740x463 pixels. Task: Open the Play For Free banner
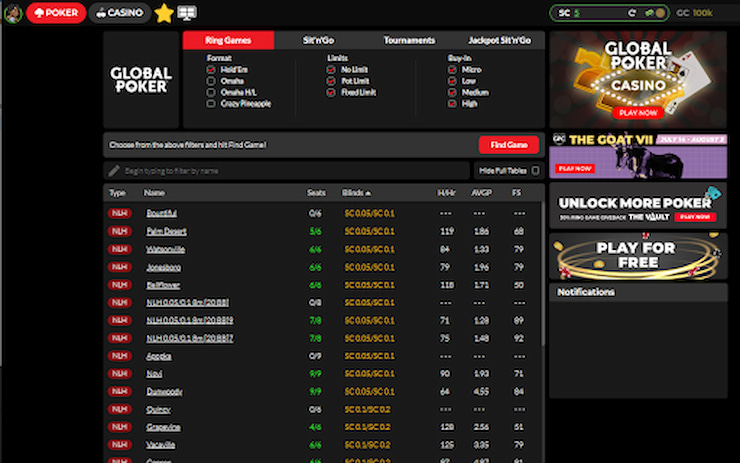click(638, 256)
